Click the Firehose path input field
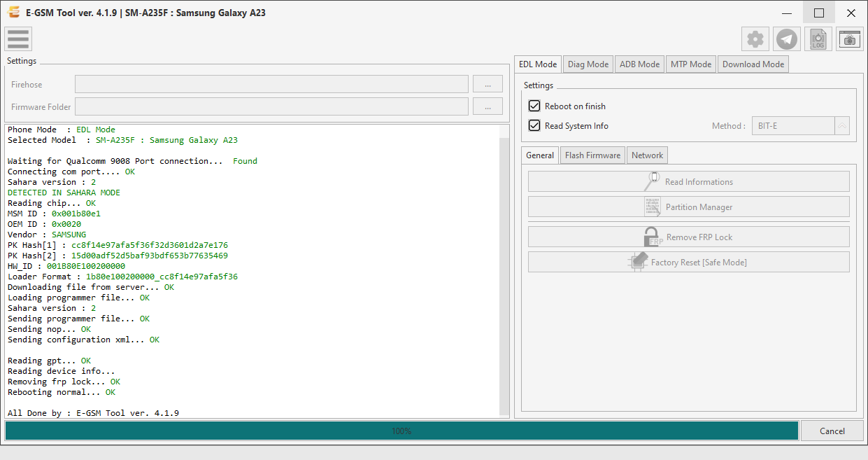Image resolution: width=868 pixels, height=460 pixels. point(271,84)
